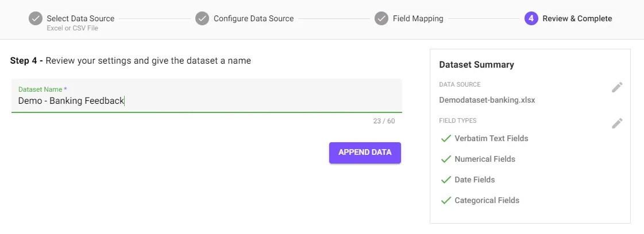This screenshot has height=234, width=644.
Task: Click the Field Mapping step checkmark icon
Action: (x=381, y=18)
